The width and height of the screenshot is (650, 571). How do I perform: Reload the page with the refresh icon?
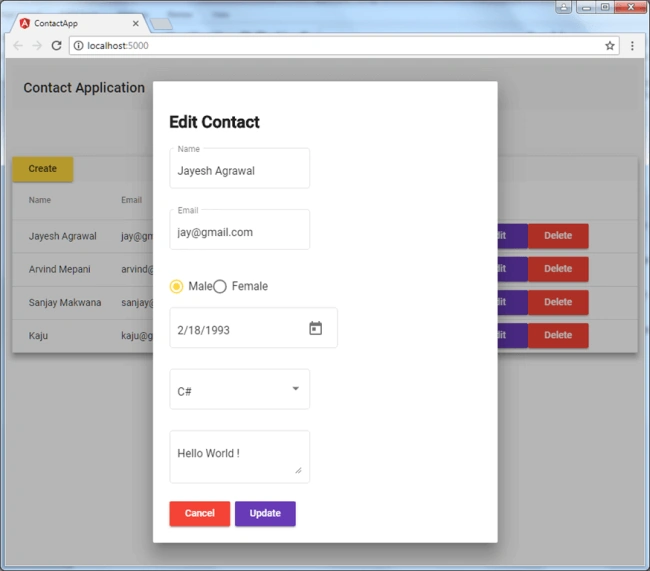[x=56, y=46]
